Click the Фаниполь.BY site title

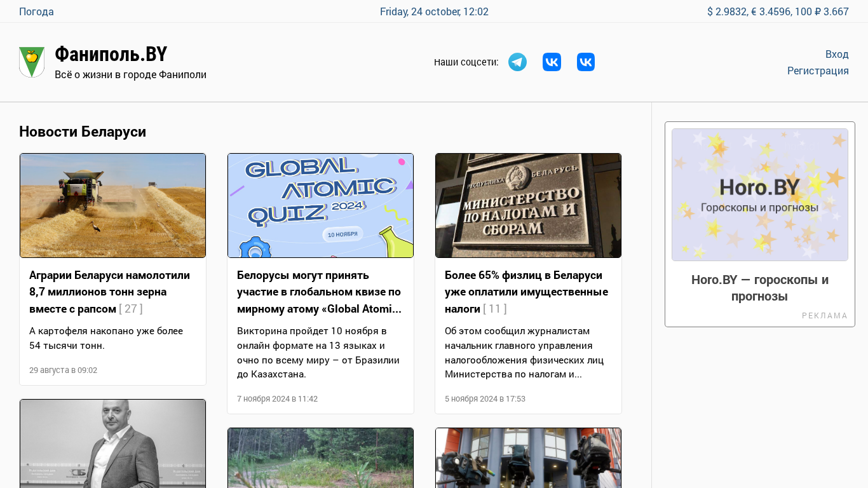[111, 54]
